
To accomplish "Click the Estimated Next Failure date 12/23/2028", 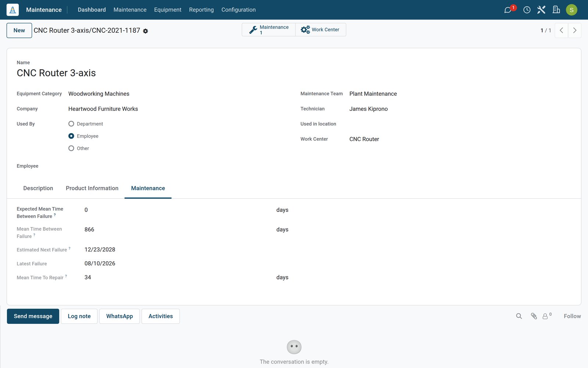I will [x=100, y=250].
